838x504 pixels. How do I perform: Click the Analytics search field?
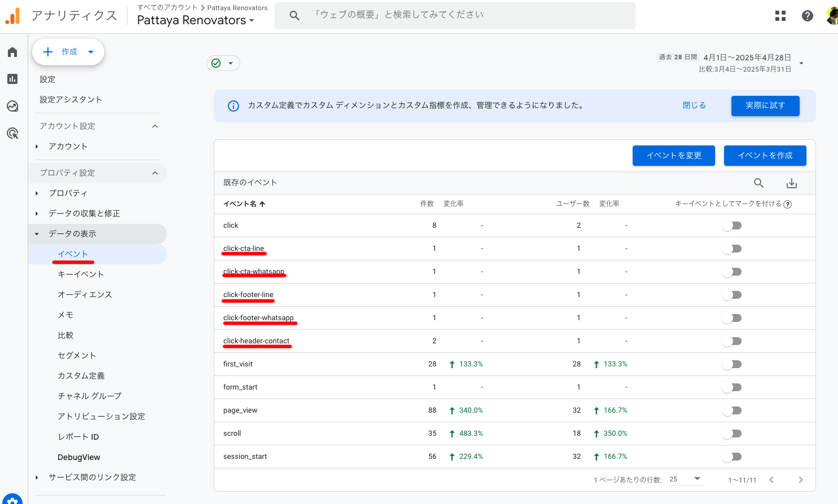coord(455,15)
